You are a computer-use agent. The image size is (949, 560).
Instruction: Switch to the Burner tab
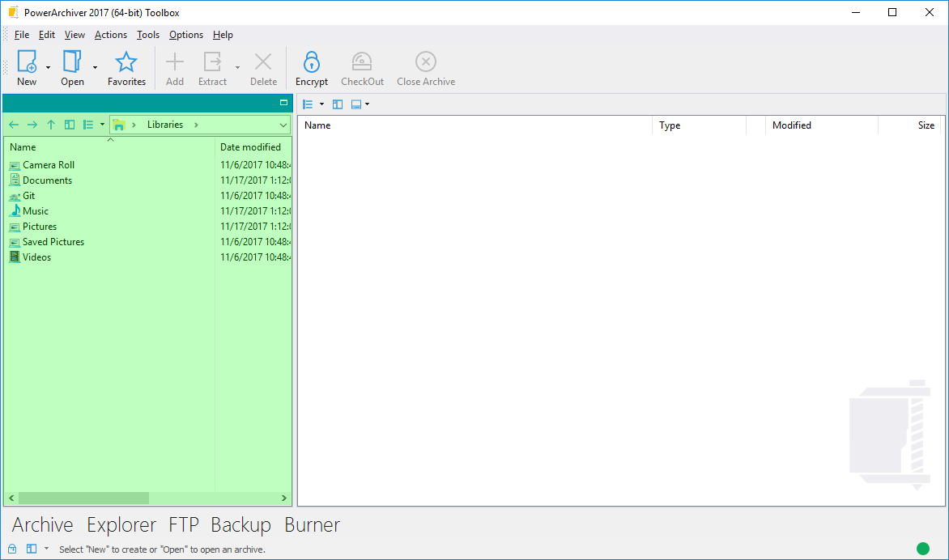point(313,525)
